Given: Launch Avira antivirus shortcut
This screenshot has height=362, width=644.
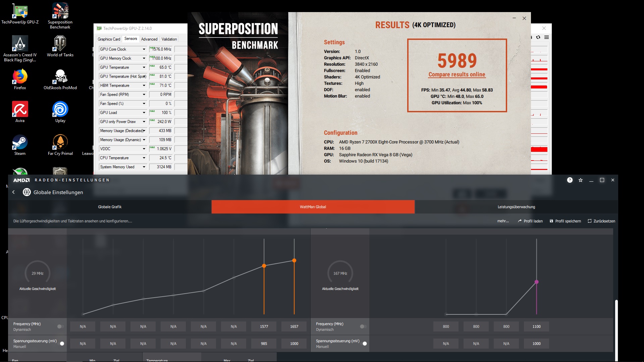Looking at the screenshot, I should [20, 112].
